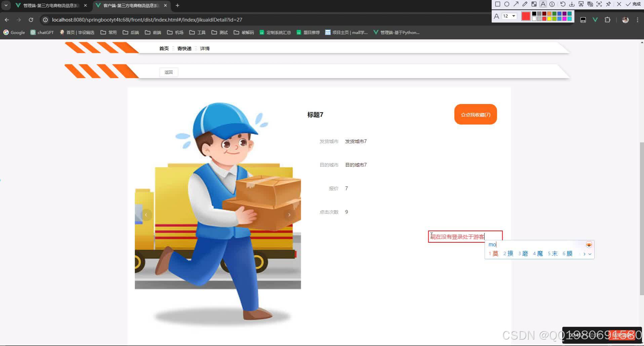Select the ellipse annotation tool
This screenshot has width=644, height=346.
(x=507, y=4)
